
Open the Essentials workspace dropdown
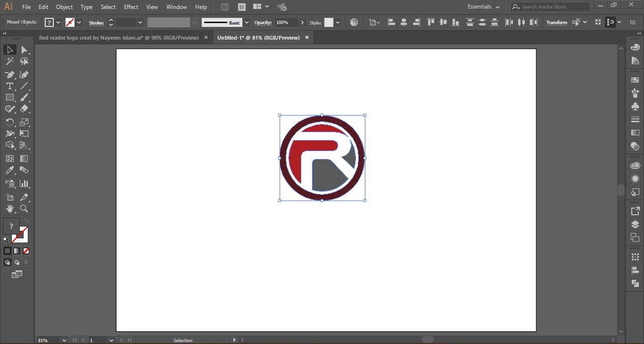click(484, 7)
